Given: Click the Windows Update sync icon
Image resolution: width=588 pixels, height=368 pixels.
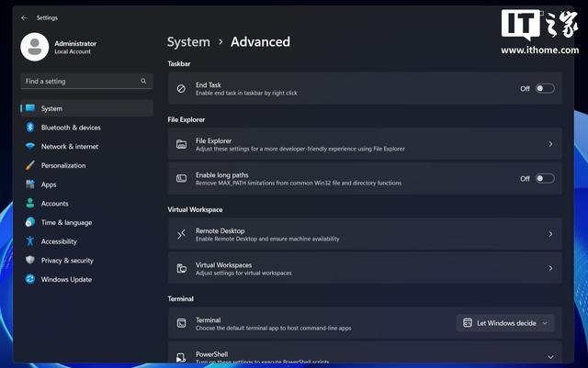Looking at the screenshot, I should pyautogui.click(x=30, y=280).
